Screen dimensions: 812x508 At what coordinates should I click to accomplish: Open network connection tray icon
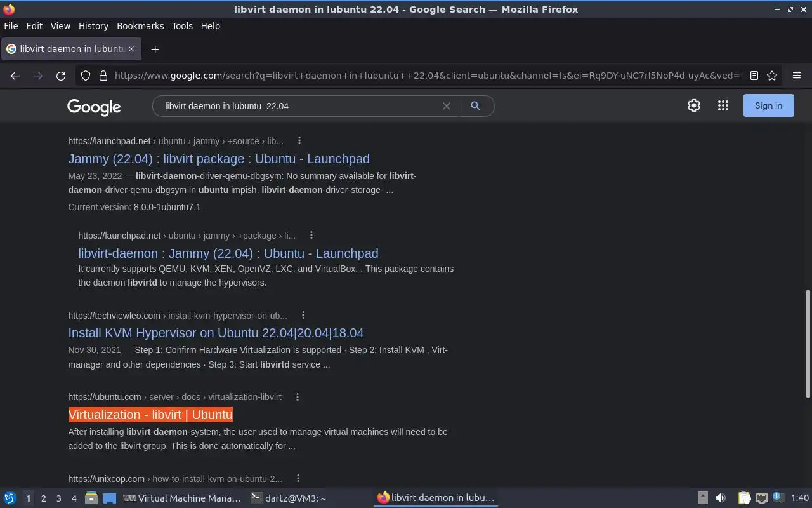(x=761, y=498)
